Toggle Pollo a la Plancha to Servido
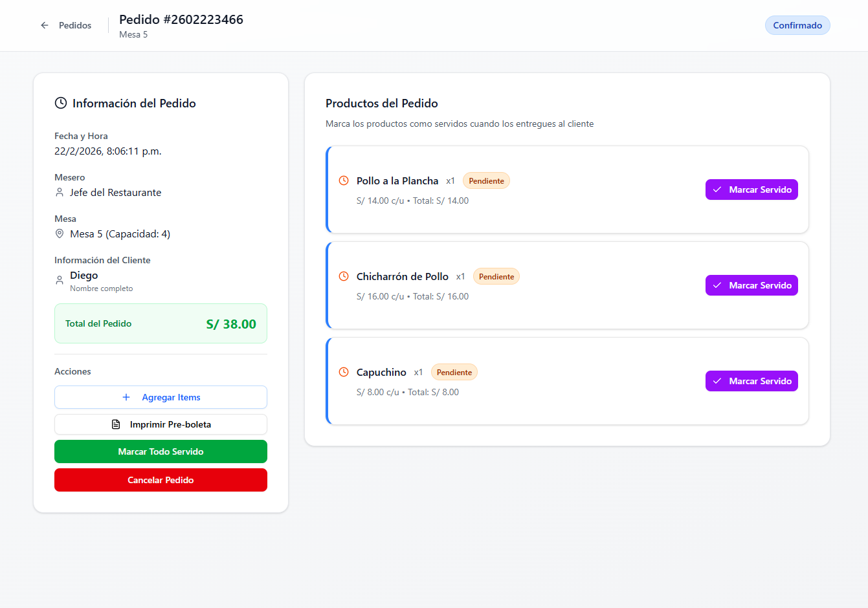Image resolution: width=868 pixels, height=608 pixels. [x=751, y=189]
